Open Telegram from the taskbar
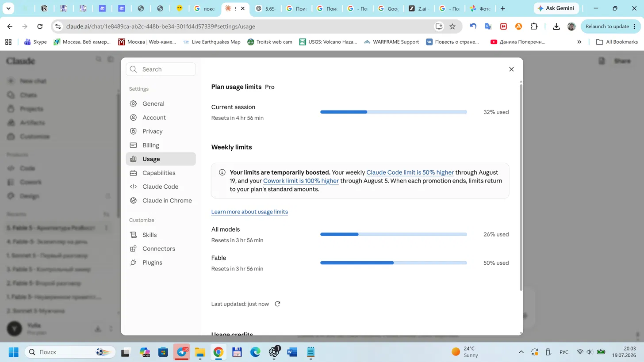Image resolution: width=644 pixels, height=362 pixels. 182,352
